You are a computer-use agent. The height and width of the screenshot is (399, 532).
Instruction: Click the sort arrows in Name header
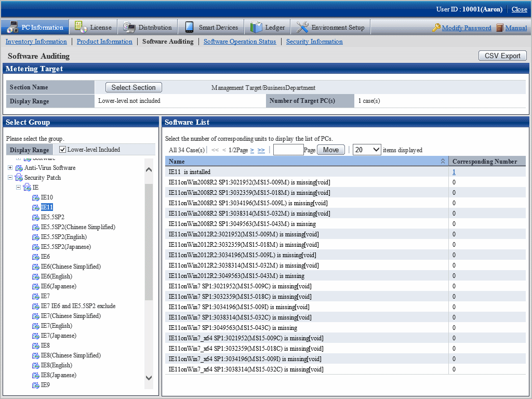tap(443, 161)
